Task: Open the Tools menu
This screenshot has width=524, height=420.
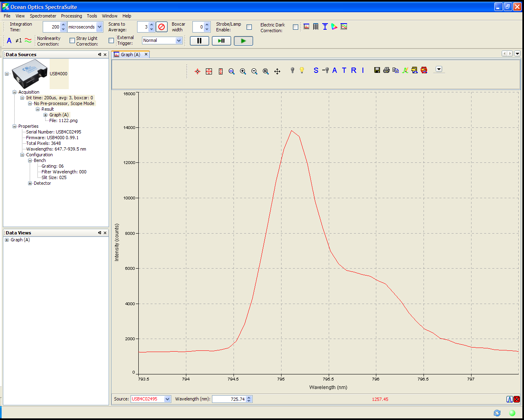Action: [92, 16]
